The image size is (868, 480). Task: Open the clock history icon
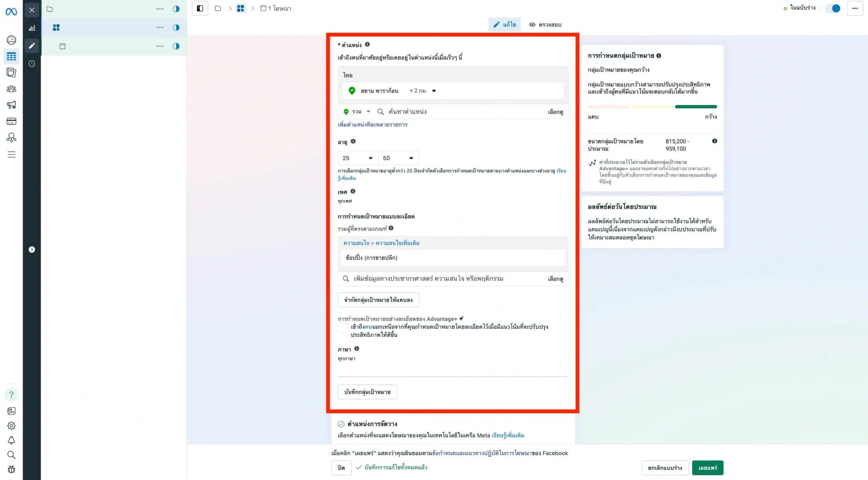(32, 64)
